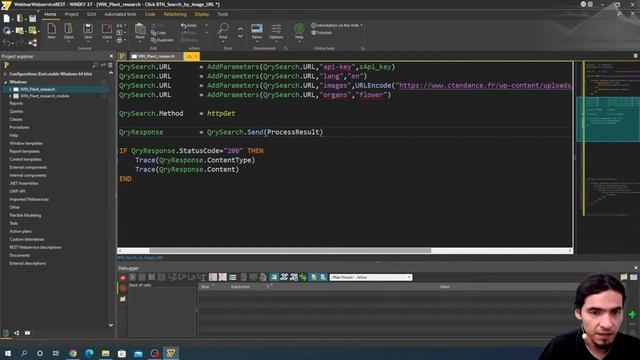
Task: Click the folder icon at debugger right
Action: point(624,277)
